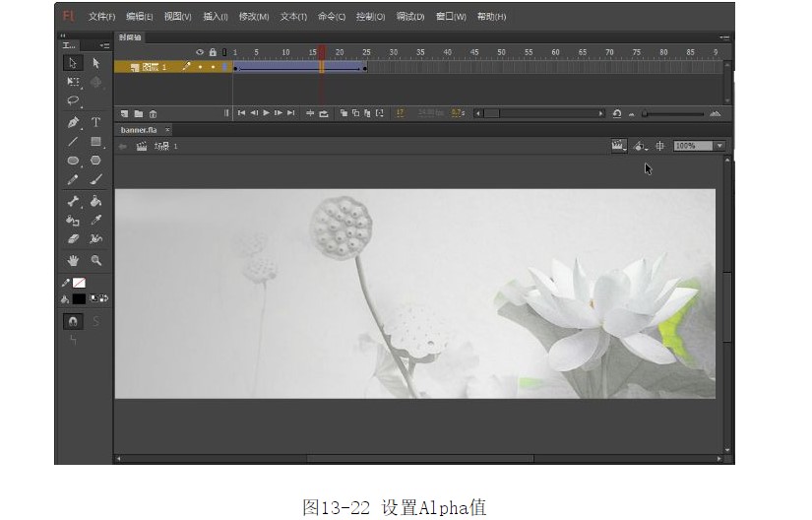This screenshot has height=520, width=812.
Task: Open the stage zoom 100% dropdown
Action: click(x=719, y=146)
